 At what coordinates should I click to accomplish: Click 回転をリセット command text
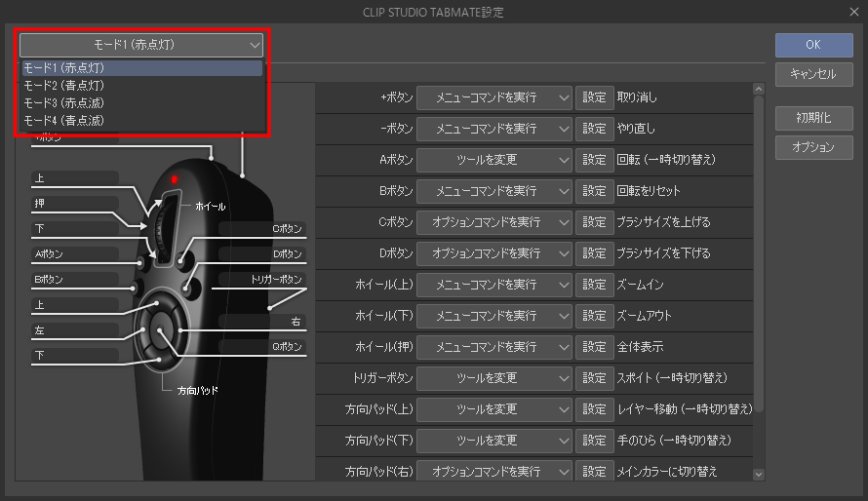[649, 191]
